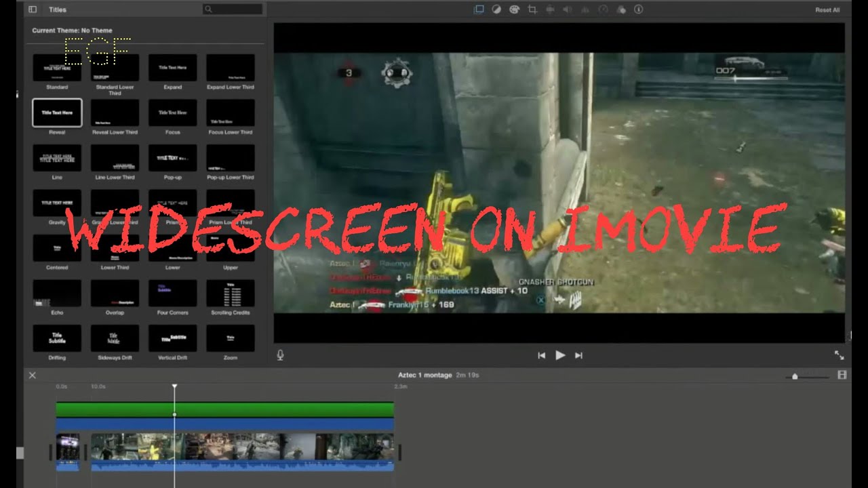Open the volume speaker adjustment

tap(568, 9)
